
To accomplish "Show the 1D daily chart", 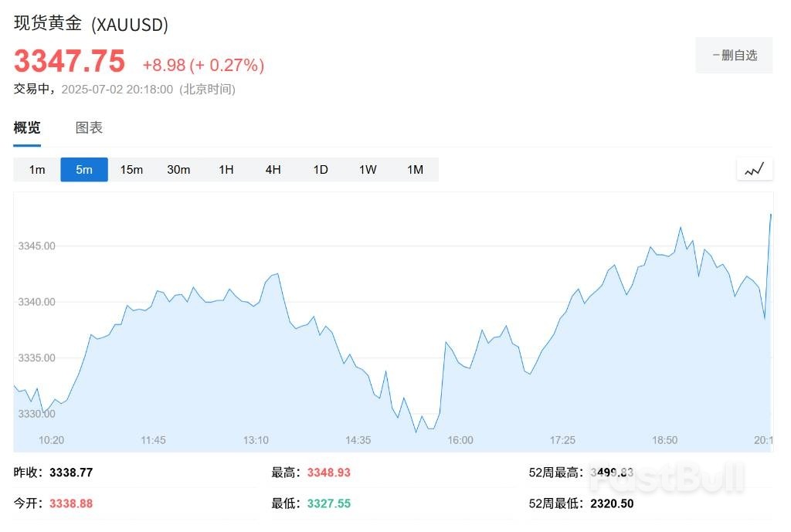I will click(x=321, y=170).
